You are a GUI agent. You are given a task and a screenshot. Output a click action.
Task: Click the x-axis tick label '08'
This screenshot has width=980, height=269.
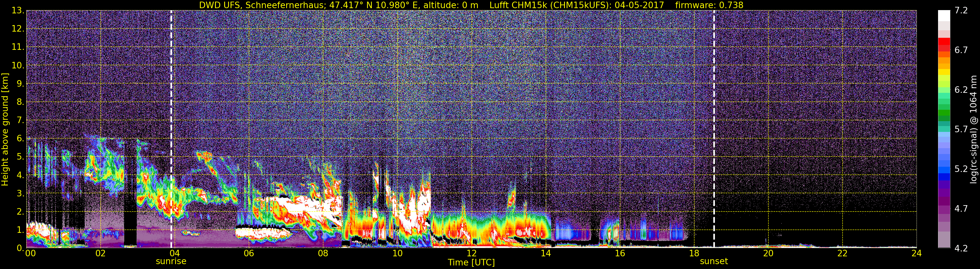323,253
